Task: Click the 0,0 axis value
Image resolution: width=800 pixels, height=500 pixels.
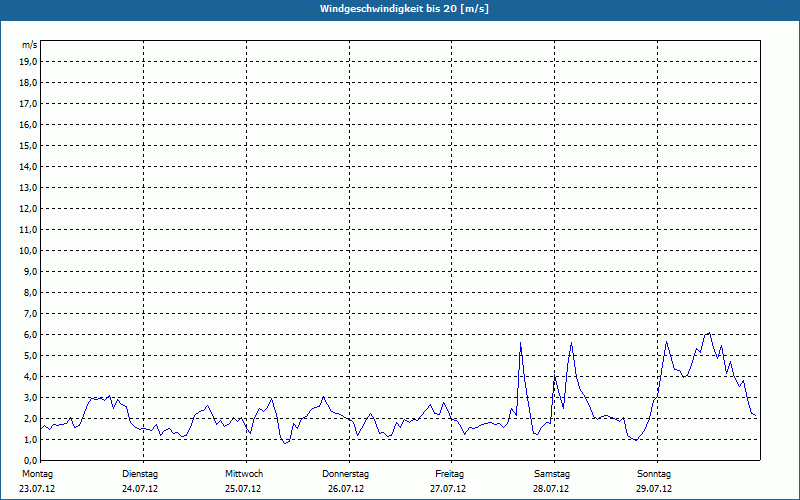Action: (30, 460)
